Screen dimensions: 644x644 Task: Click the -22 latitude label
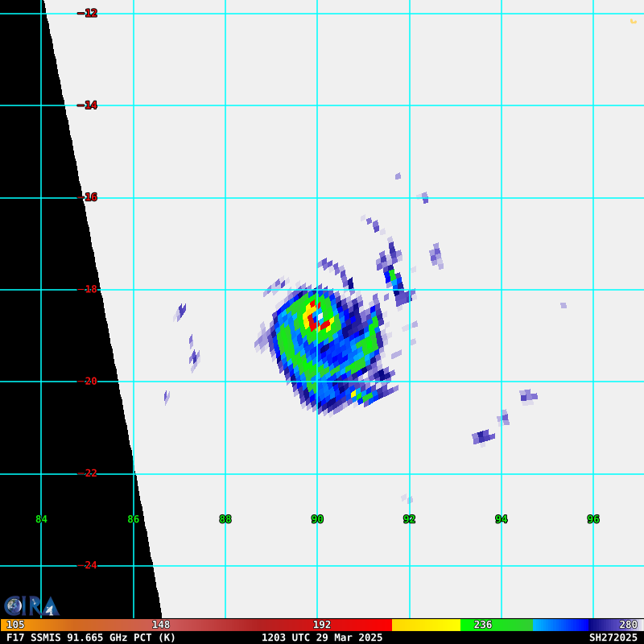pos(88,473)
